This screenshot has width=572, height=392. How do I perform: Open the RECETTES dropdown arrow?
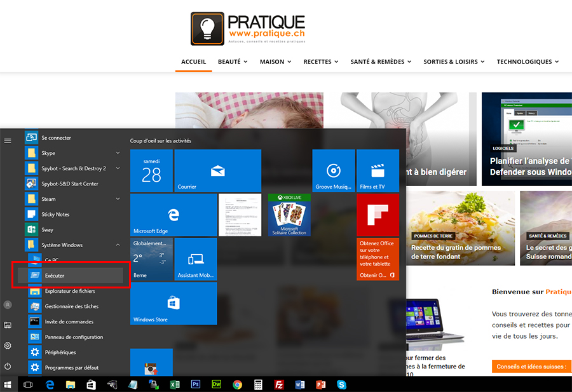(x=336, y=62)
